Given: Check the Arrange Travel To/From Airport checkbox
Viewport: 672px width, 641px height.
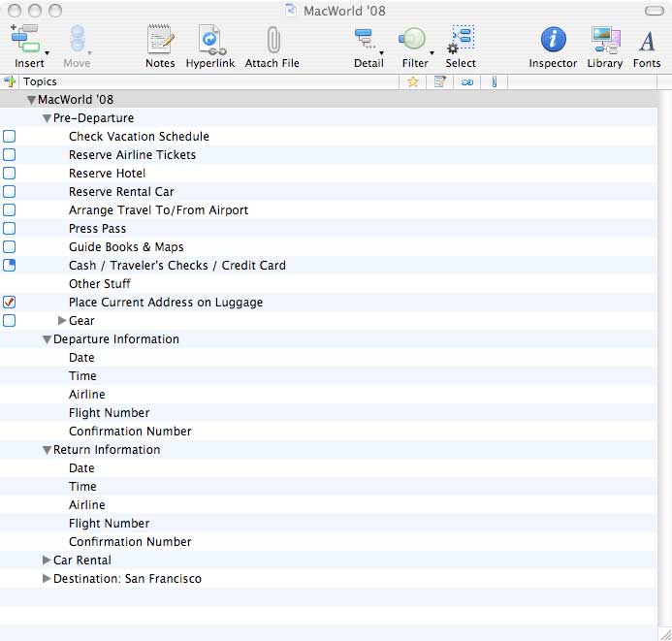Looking at the screenshot, I should click(x=9, y=210).
